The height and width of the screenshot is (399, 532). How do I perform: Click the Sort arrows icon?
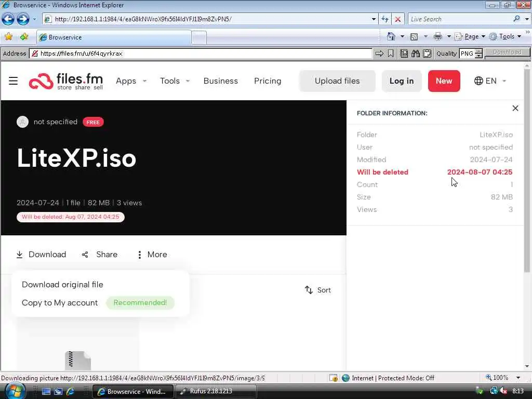309,290
